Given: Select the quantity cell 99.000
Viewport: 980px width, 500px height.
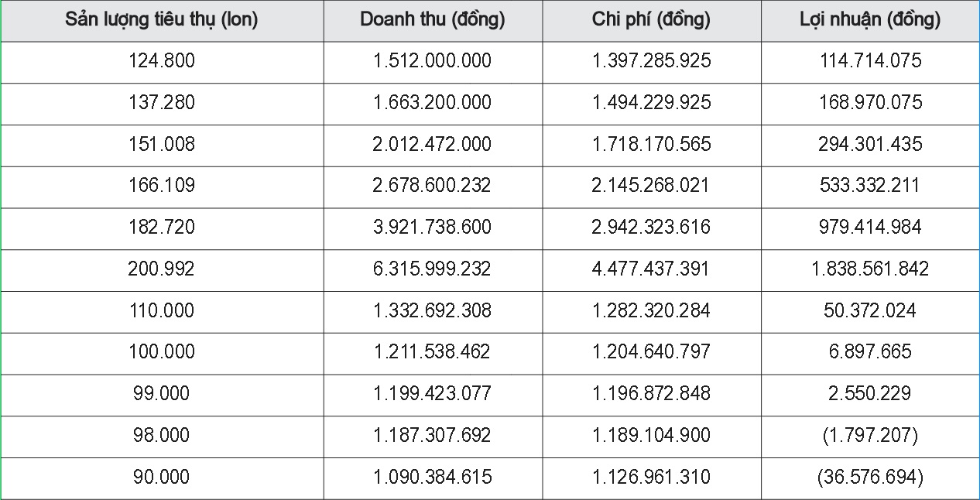Looking at the screenshot, I should [x=162, y=395].
